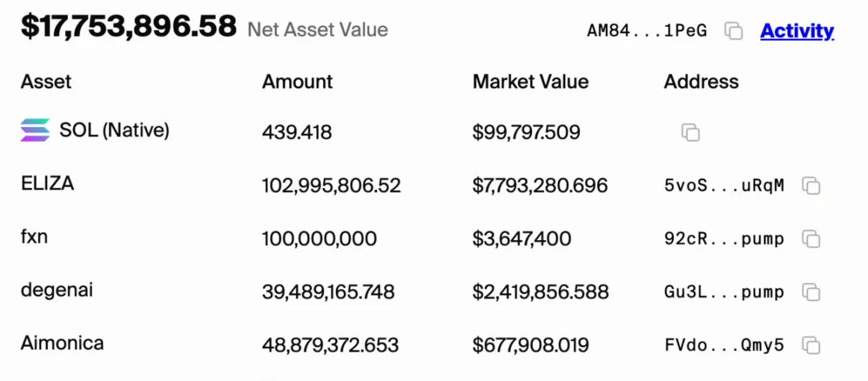Copy the AM84...1PeG wallet address
The width and height of the screenshot is (868, 381).
(x=734, y=31)
